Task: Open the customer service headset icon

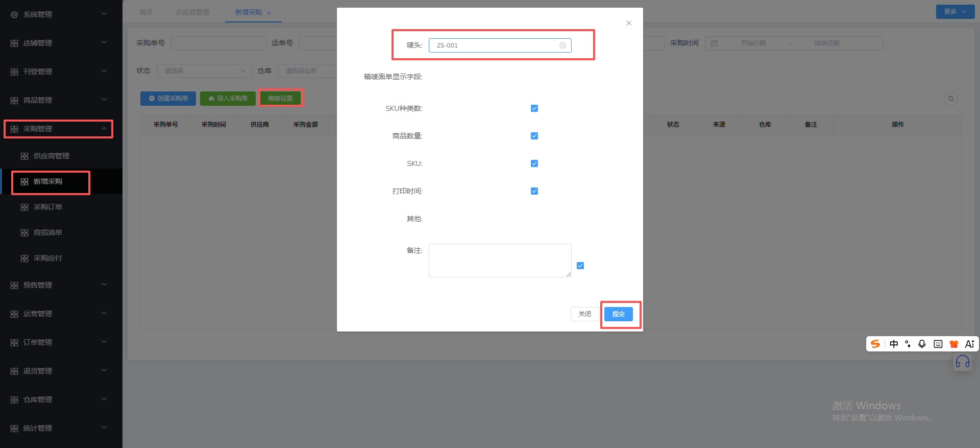Action: pyautogui.click(x=963, y=362)
